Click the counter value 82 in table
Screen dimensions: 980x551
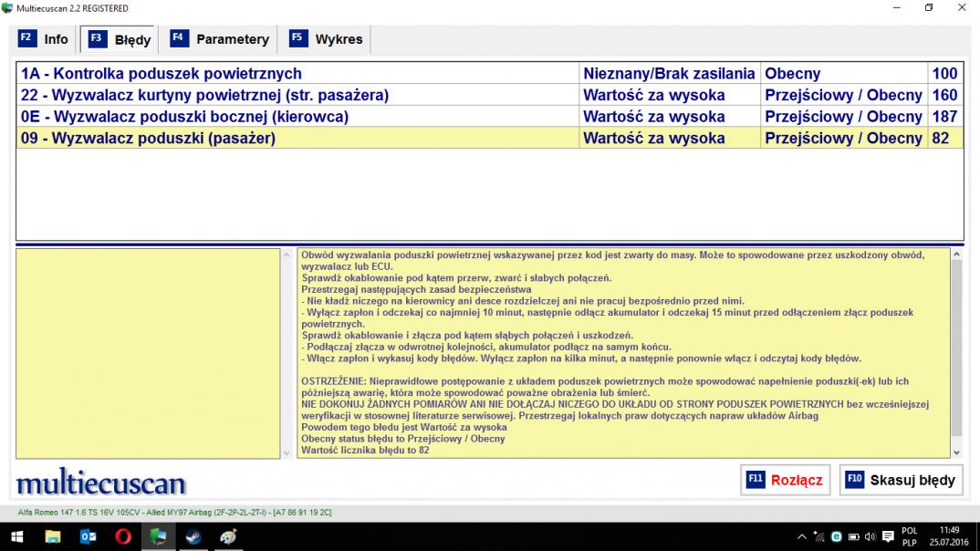pyautogui.click(x=945, y=138)
